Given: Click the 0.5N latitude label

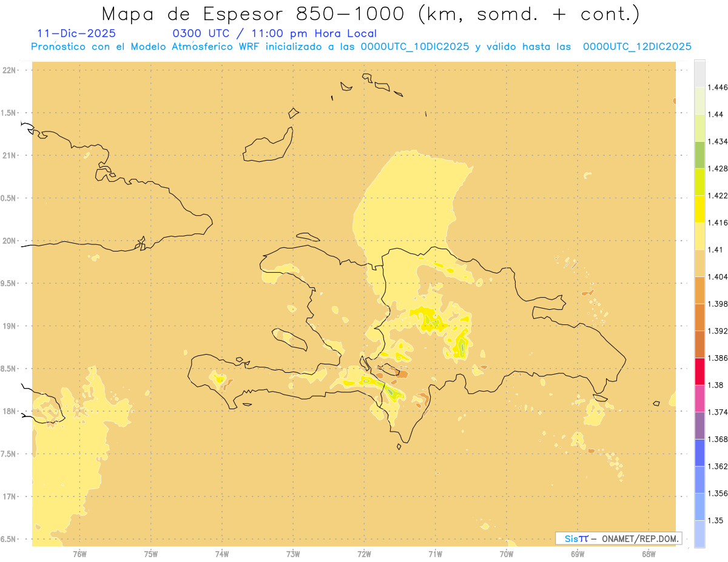Looking at the screenshot, I should (x=9, y=198).
